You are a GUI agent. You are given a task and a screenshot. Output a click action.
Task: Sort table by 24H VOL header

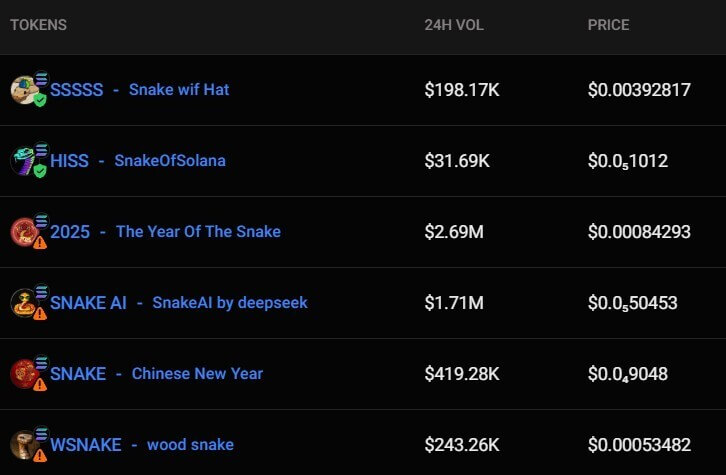tap(454, 25)
